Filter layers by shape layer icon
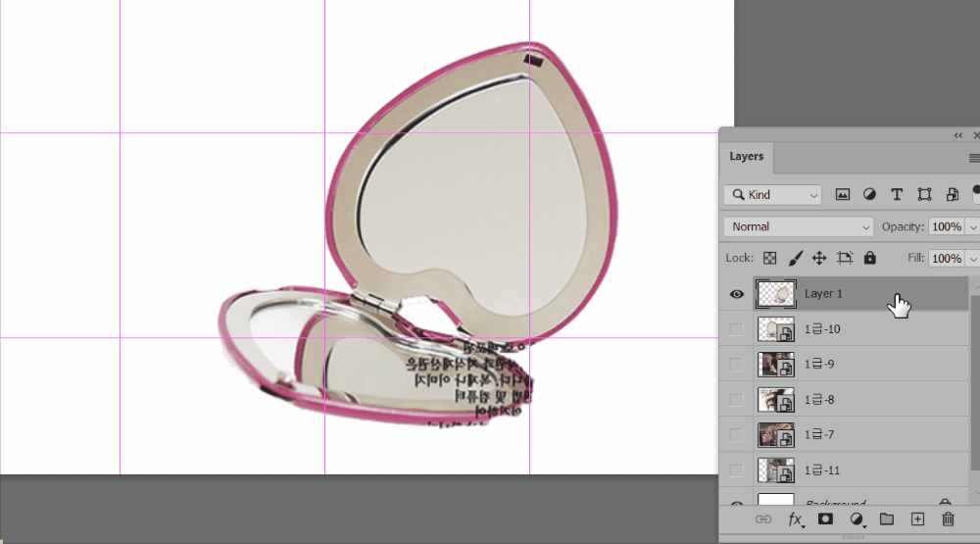The height and width of the screenshot is (544, 980). (924, 194)
